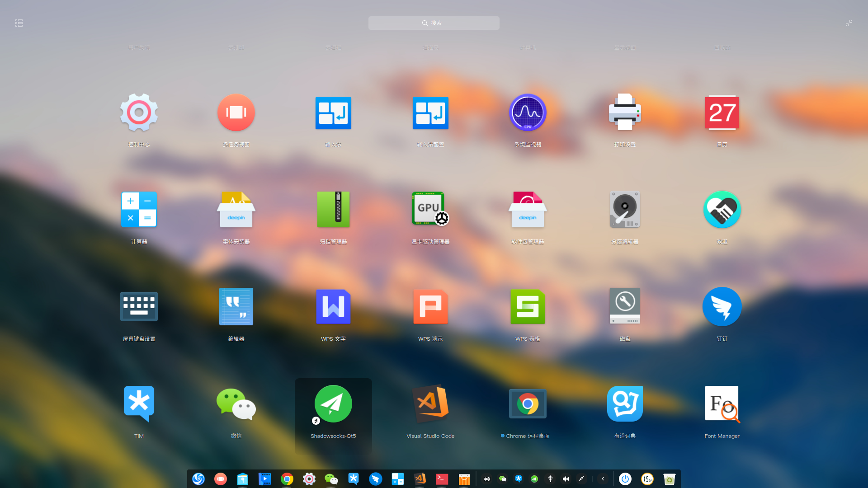Image resolution: width=868 pixels, height=488 pixels.
Task: Open WPS 演示 presentation
Action: click(x=430, y=306)
